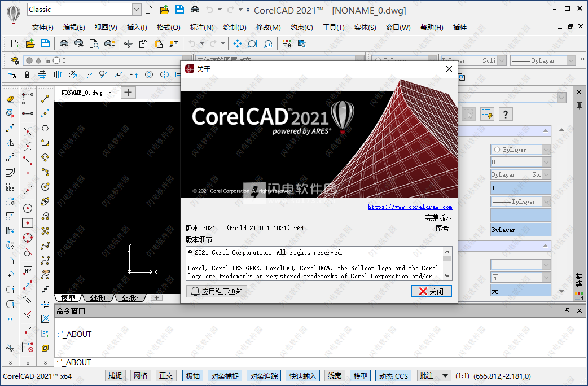Click the help question mark in Properties panel
Screen dimensions: 588x386
click(x=506, y=114)
